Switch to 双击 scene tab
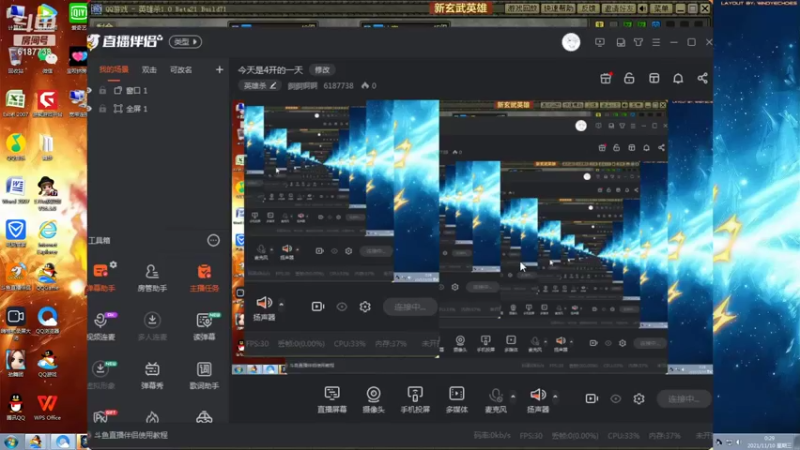 (x=149, y=69)
